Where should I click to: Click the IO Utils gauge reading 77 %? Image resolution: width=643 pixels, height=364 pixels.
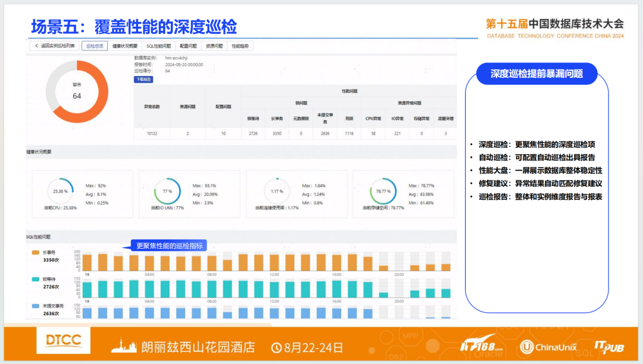167,191
